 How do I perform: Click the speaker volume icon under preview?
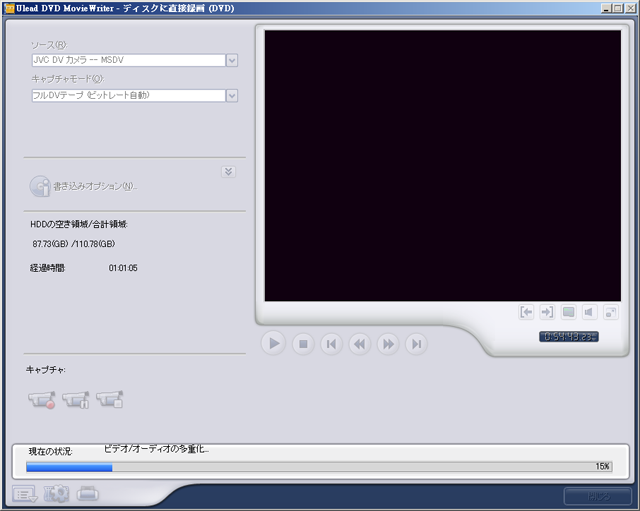[589, 313]
